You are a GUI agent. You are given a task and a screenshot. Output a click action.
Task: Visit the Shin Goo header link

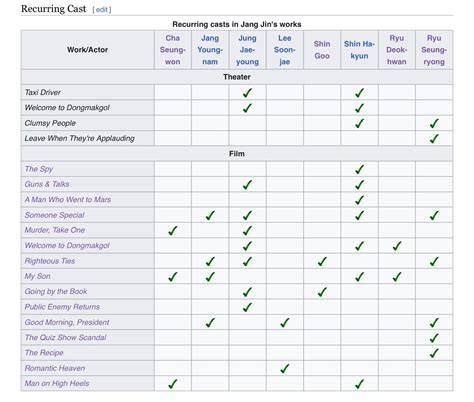click(322, 50)
